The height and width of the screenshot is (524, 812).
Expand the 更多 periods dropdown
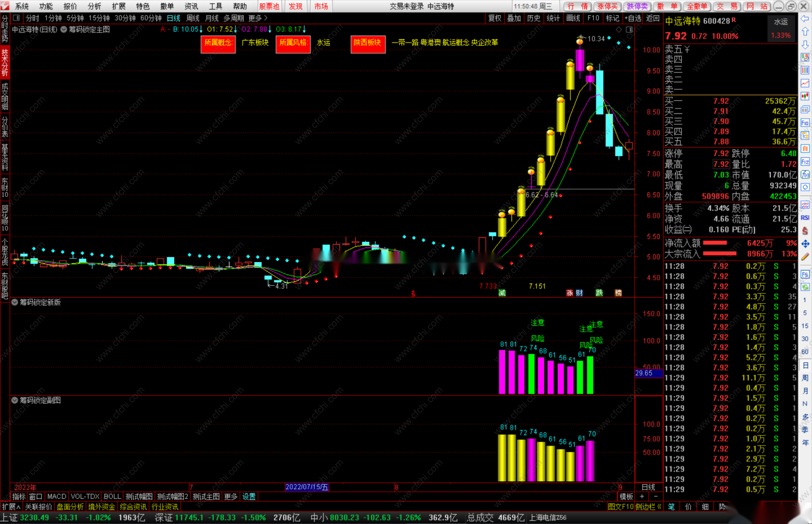(x=258, y=18)
